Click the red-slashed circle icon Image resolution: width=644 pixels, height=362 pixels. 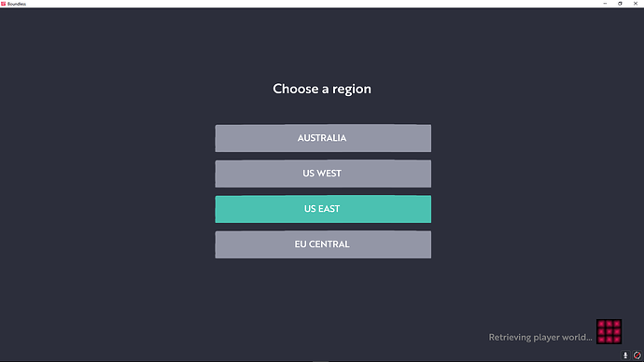tap(637, 355)
